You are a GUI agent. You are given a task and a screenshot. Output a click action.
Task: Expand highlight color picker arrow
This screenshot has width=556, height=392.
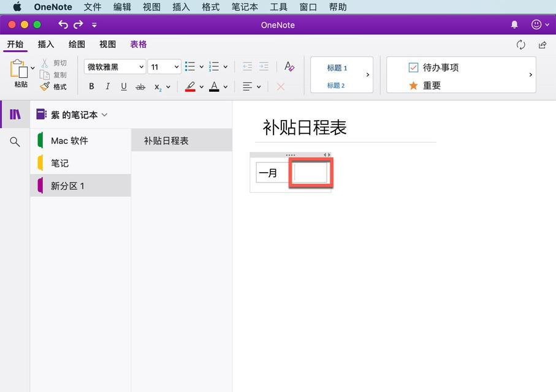point(202,86)
